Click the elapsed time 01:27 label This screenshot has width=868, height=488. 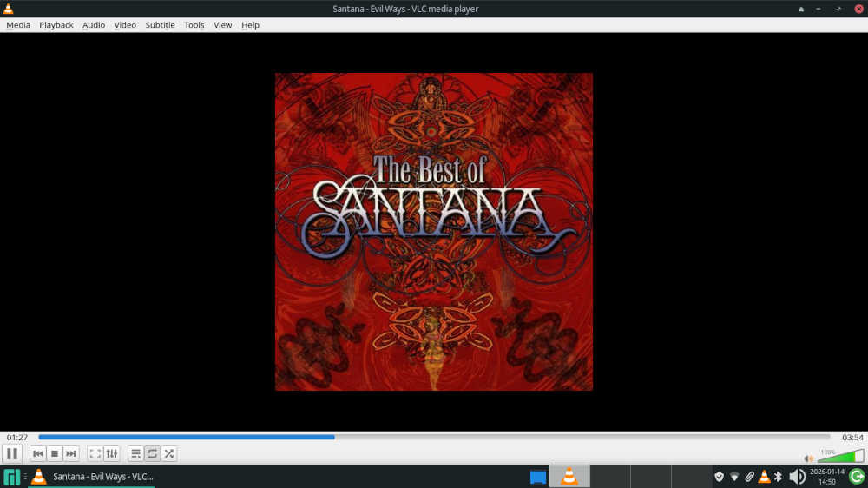click(17, 437)
